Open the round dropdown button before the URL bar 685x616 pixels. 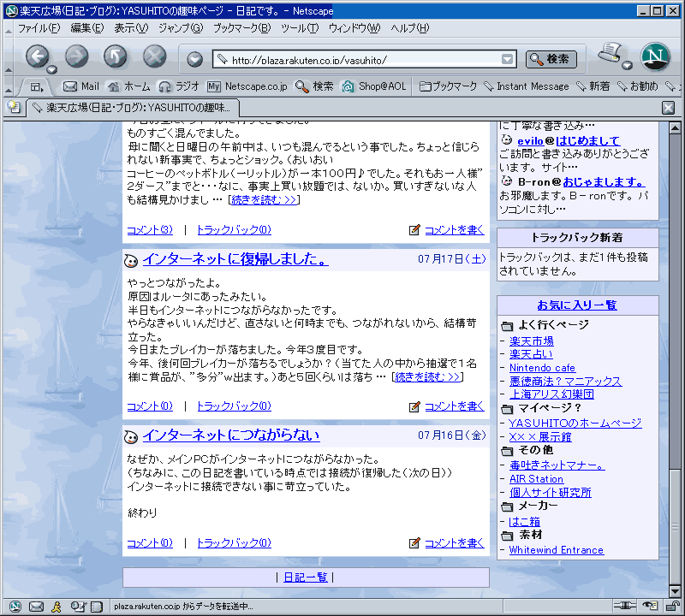tap(195, 59)
